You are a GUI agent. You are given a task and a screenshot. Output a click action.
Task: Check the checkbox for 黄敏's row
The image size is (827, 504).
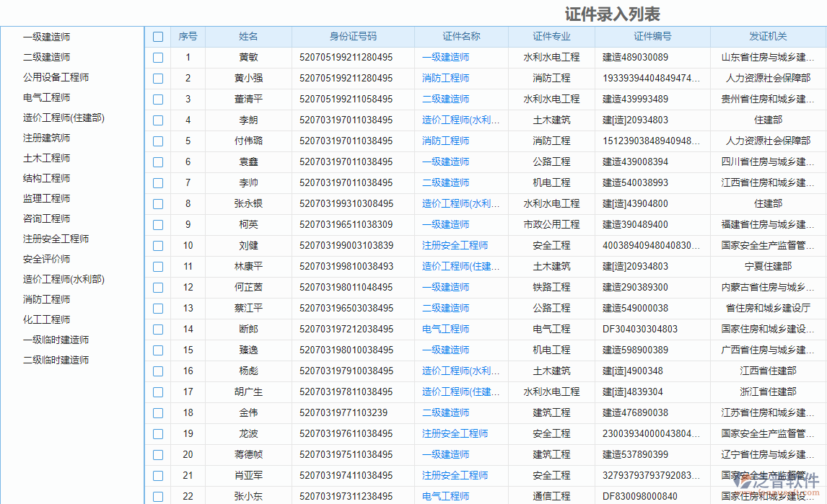(157, 57)
